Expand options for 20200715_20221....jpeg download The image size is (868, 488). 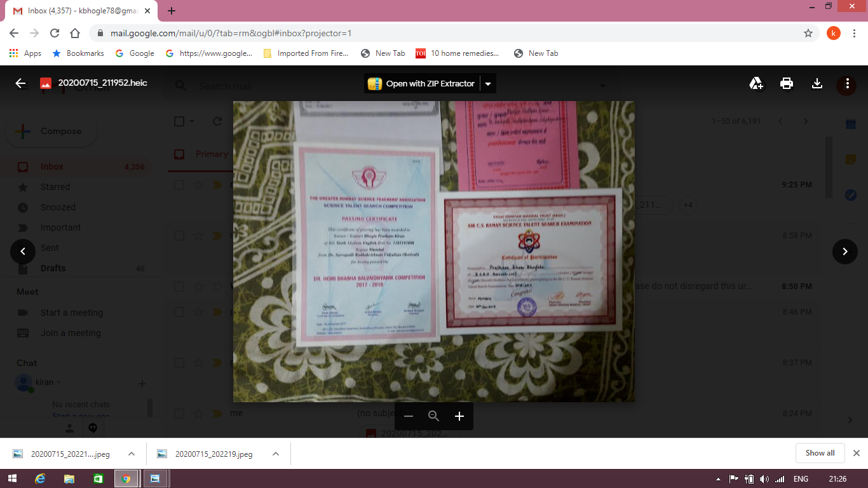132,454
